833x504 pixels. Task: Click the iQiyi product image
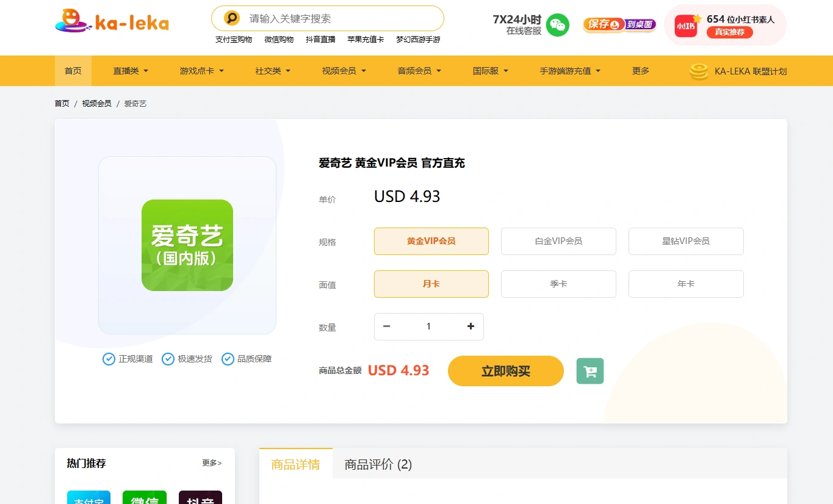coord(187,245)
